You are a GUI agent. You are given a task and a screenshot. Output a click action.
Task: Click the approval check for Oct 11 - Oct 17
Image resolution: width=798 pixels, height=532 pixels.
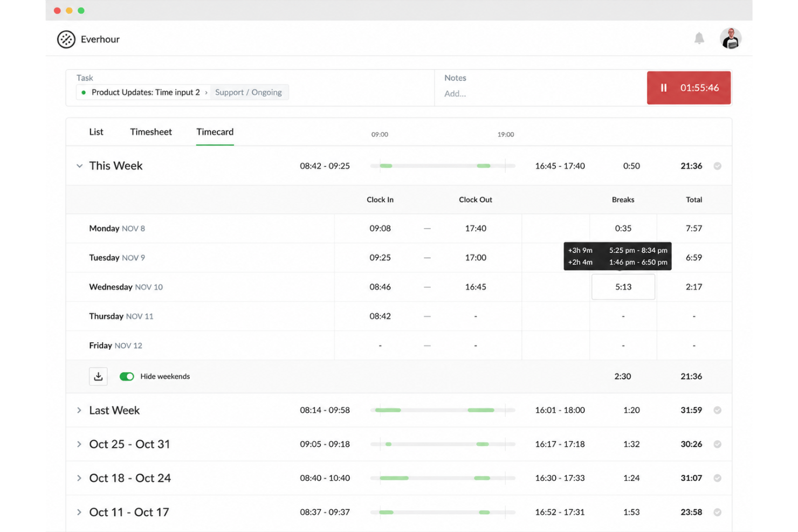pos(717,512)
